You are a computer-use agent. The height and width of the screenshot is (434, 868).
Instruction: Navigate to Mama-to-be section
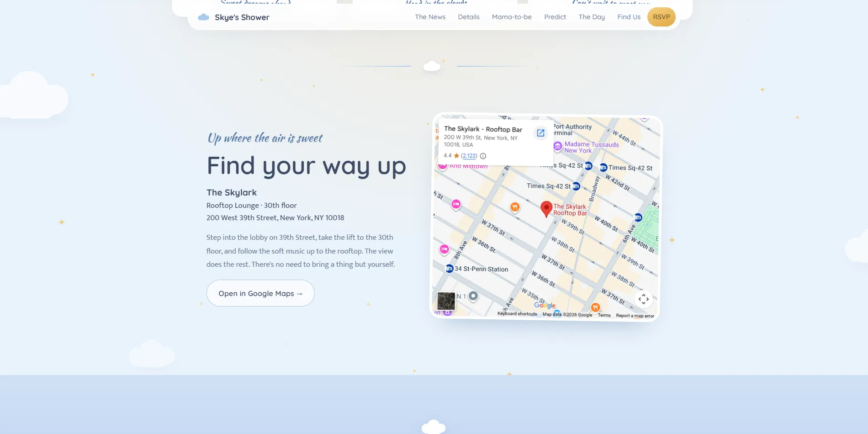click(512, 17)
